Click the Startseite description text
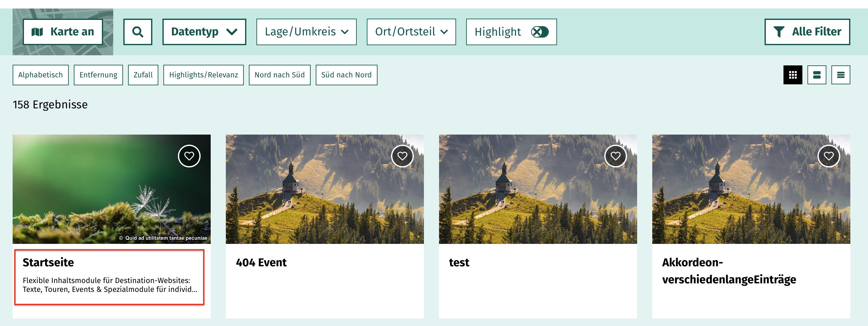This screenshot has height=326, width=868. pos(110,285)
